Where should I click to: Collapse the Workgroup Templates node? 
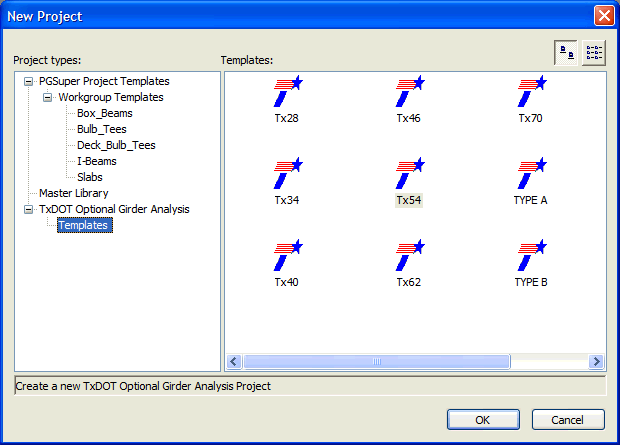coord(47,98)
